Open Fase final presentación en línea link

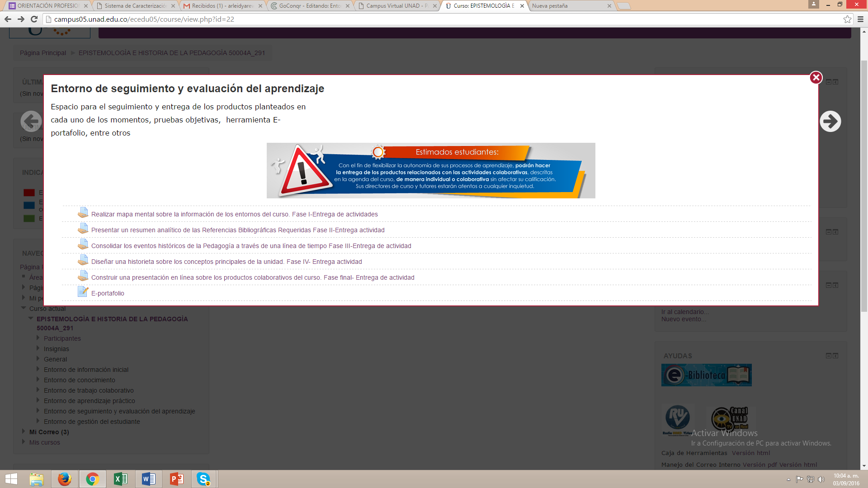[x=253, y=277]
